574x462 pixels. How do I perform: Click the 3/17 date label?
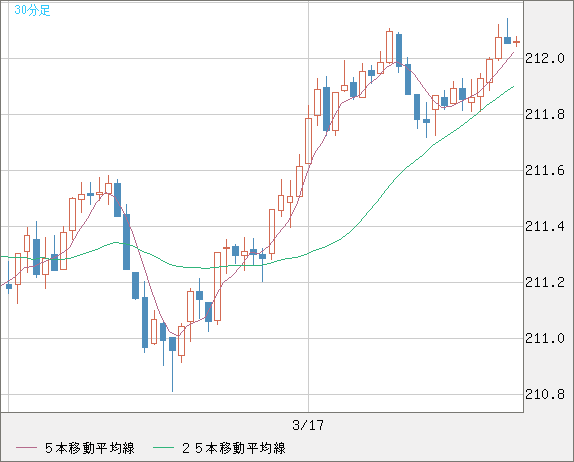coord(308,425)
